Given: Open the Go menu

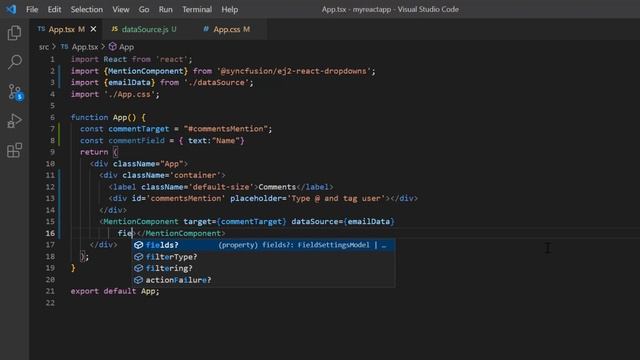Looking at the screenshot, I should point(144,9).
